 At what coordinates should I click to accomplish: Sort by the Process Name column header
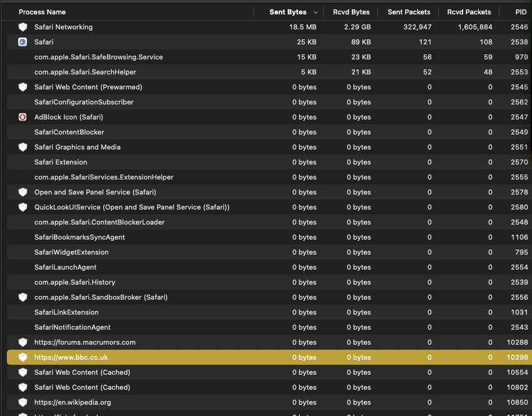pos(42,13)
